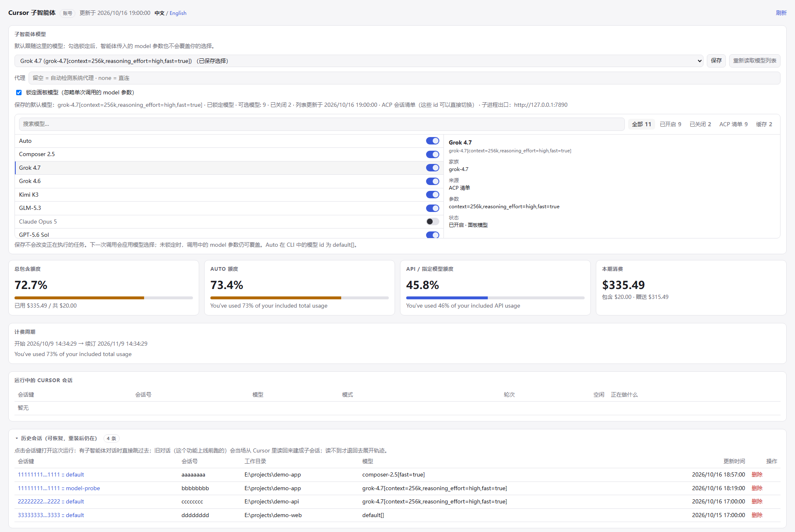Screen dimensions: 795x532
Task: Delete the cccccccc session row
Action: [757, 501]
